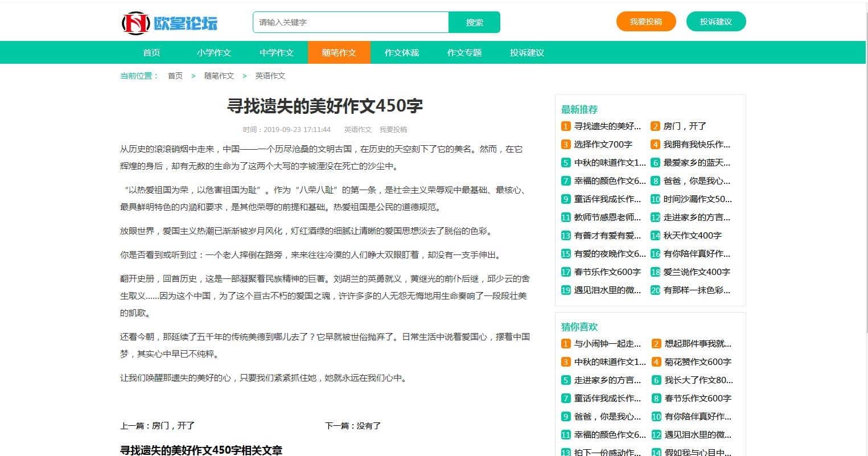Click the 欧皇论坛 site logo
This screenshot has width=868, height=456.
[x=169, y=23]
